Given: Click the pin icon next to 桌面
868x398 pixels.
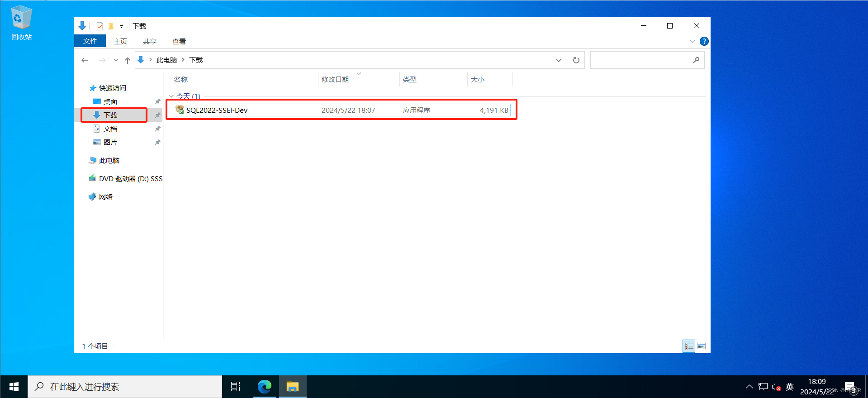Looking at the screenshot, I should [157, 101].
